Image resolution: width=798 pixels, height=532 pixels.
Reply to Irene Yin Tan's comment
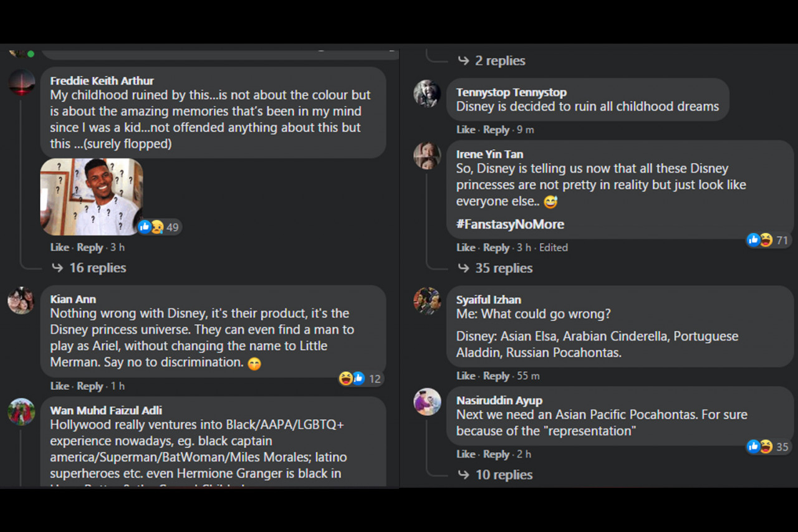(496, 247)
